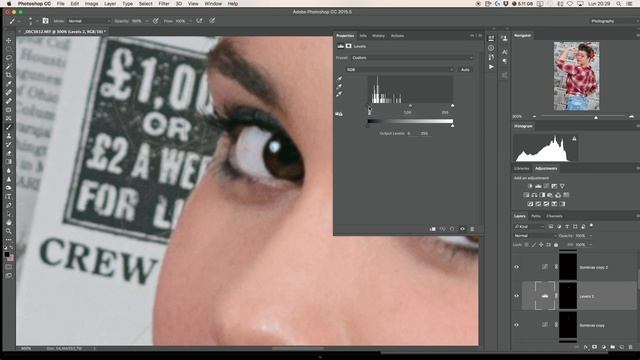Image resolution: width=640 pixels, height=360 pixels.
Task: Switch to the Libraries tab
Action: tap(522, 169)
